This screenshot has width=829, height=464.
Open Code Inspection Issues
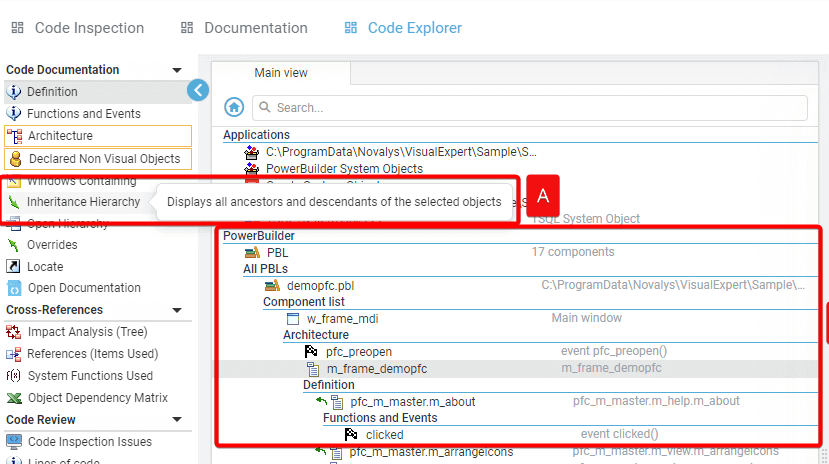(x=89, y=441)
